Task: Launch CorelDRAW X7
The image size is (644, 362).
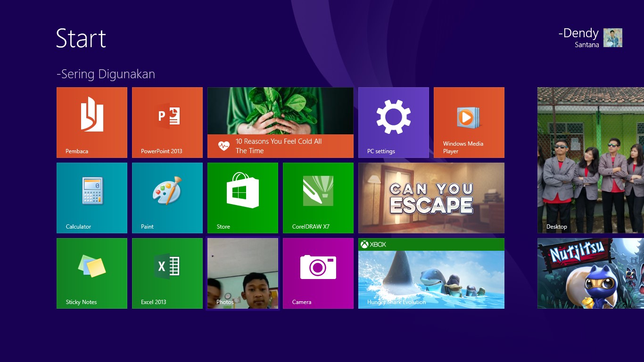Action: (318, 197)
